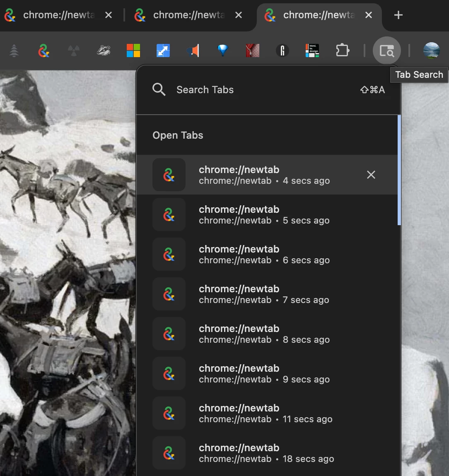Close the third active chrome://newtab tab
Screen dimensions: 449x476
point(369,15)
